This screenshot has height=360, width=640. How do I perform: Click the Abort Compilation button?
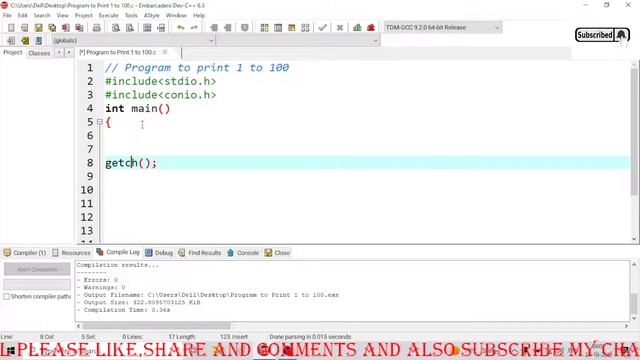tap(37, 269)
